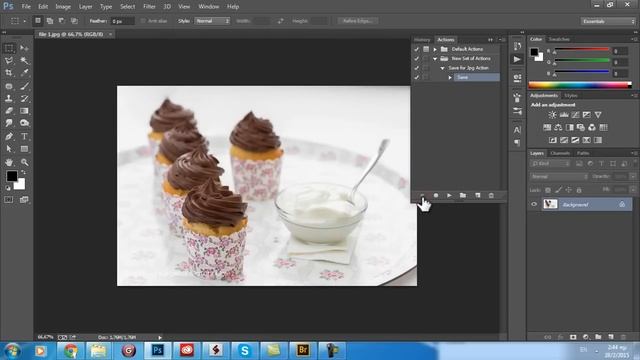
Task: Delete the selected action with trash icon
Action: click(x=491, y=196)
